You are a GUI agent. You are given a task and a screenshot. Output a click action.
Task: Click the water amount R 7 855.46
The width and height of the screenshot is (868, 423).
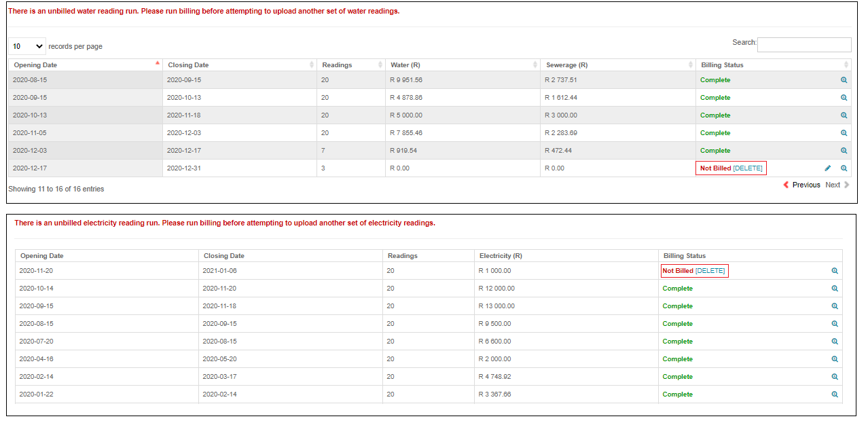click(406, 133)
